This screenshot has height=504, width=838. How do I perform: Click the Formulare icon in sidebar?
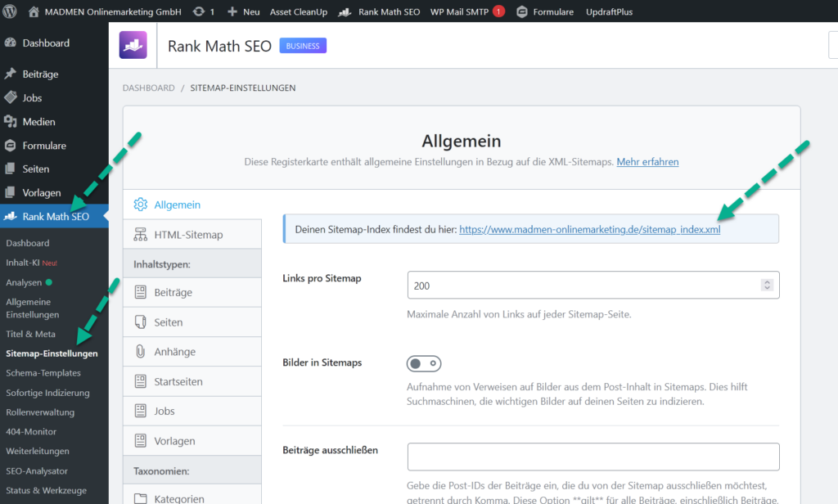[10, 146]
